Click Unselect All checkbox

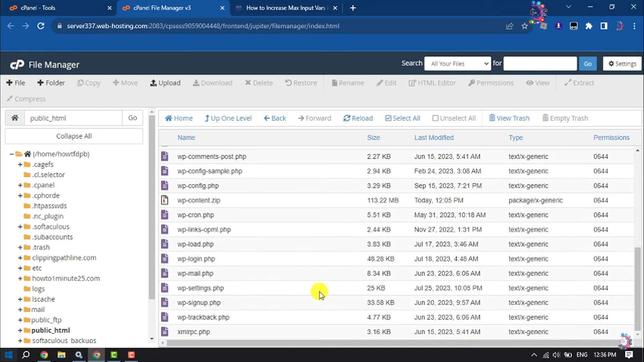coord(454,118)
